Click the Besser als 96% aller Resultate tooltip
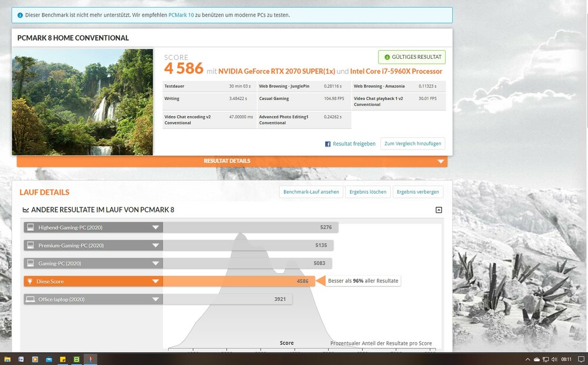The width and height of the screenshot is (588, 365). [363, 281]
